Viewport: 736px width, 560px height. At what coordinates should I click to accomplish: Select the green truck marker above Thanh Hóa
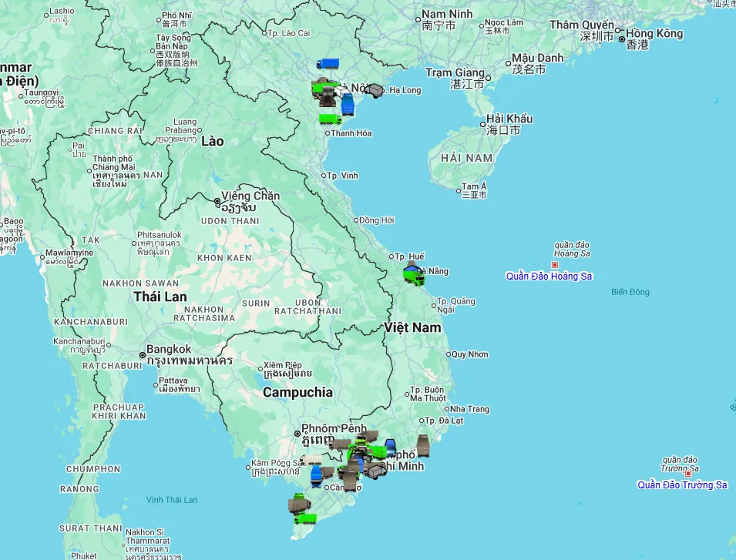click(330, 119)
